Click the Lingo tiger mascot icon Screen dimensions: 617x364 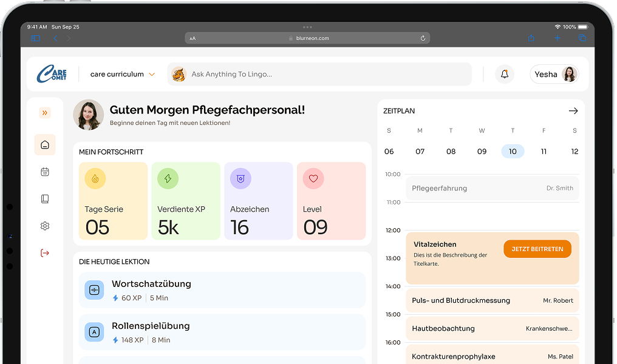pyautogui.click(x=178, y=74)
